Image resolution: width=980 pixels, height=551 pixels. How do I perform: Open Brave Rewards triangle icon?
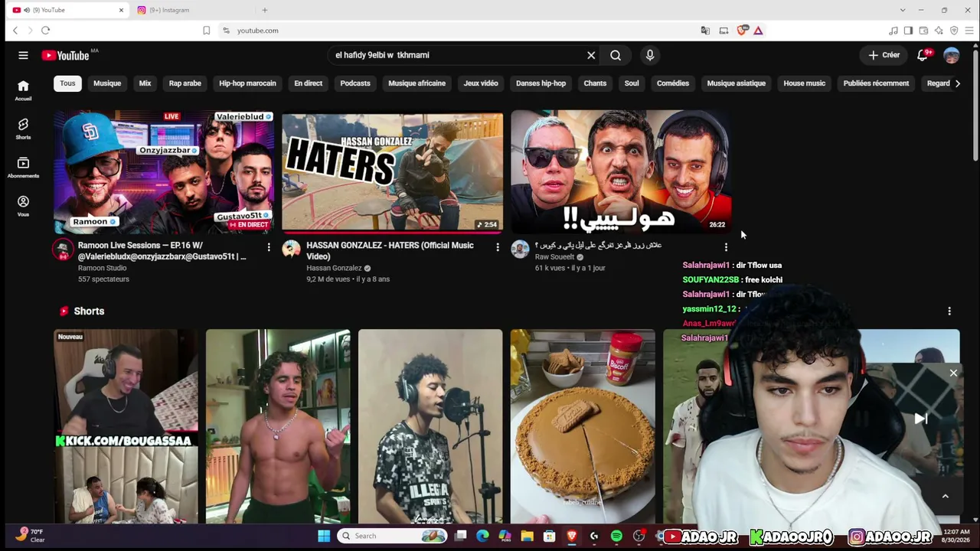pyautogui.click(x=758, y=31)
